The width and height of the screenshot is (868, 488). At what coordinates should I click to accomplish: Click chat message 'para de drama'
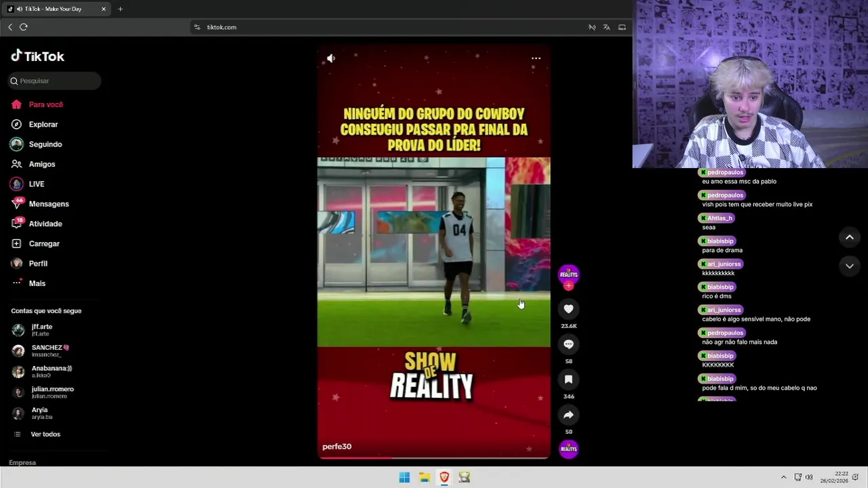pos(722,250)
